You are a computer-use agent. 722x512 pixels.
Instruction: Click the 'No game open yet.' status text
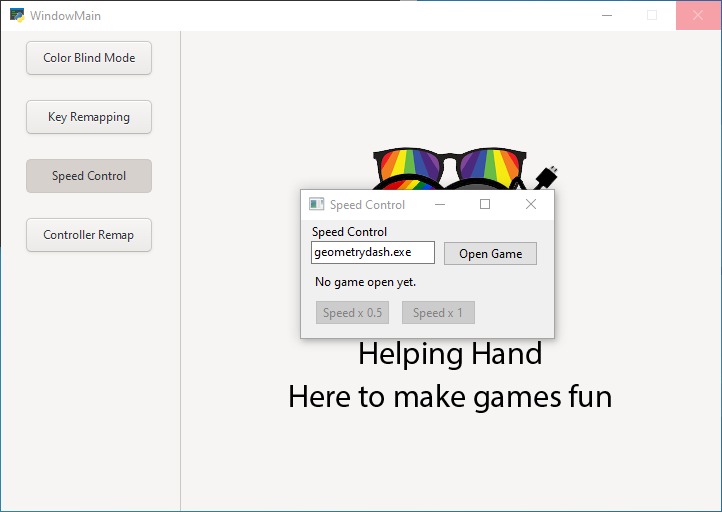pyautogui.click(x=366, y=282)
